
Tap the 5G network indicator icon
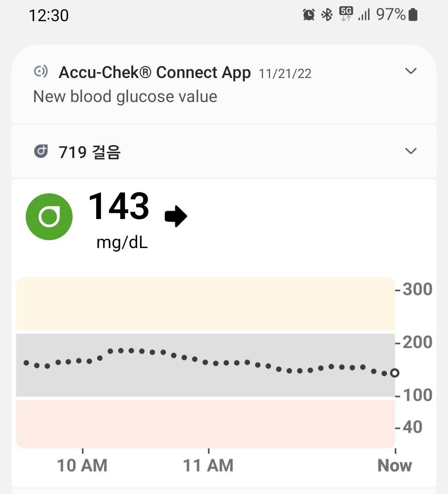(x=346, y=14)
